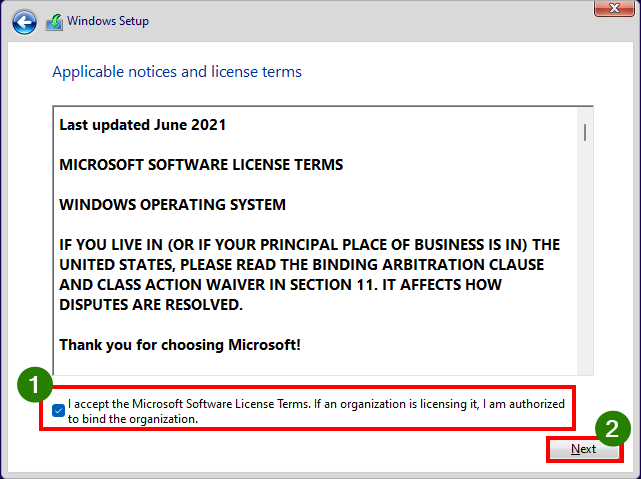The image size is (641, 479).
Task: Click 'MICROSOFT SOFTWARE LICENSE TERMS' heading text
Action: 201,165
